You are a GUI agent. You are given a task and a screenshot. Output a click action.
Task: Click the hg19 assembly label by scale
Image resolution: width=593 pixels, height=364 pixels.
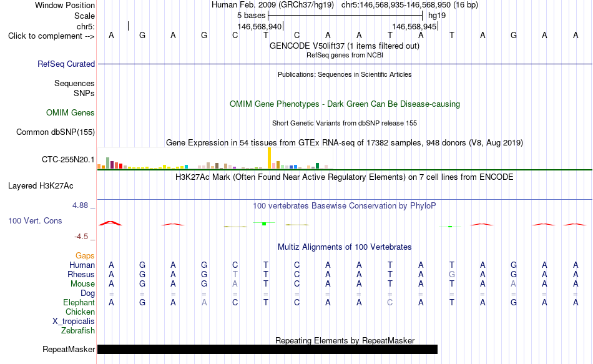[x=437, y=16]
